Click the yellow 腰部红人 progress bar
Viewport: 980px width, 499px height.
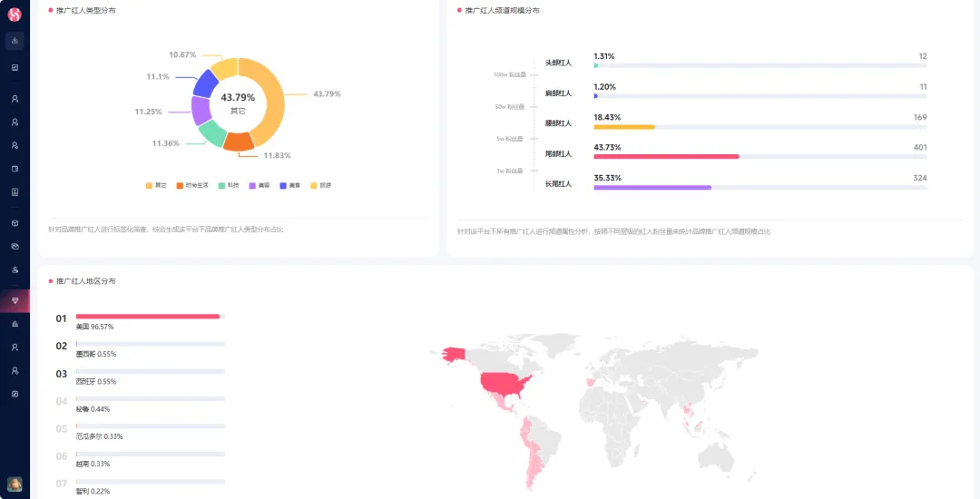623,127
